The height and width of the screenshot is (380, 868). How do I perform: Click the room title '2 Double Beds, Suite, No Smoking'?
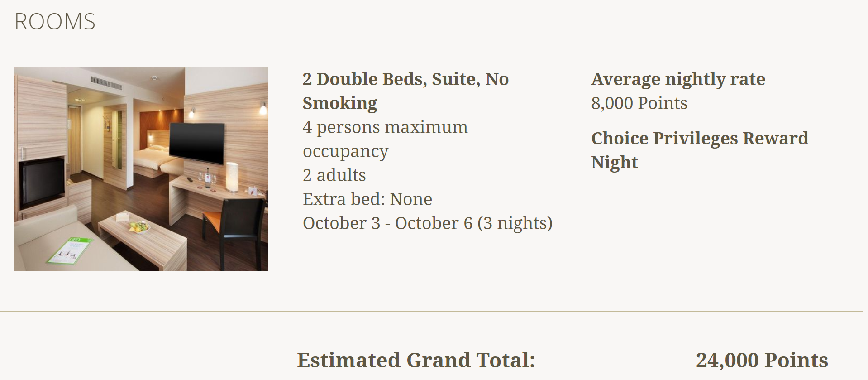tap(405, 91)
